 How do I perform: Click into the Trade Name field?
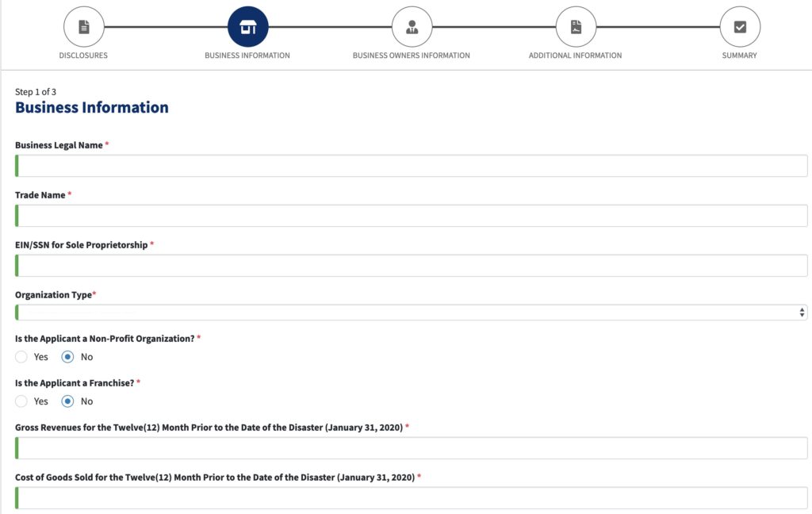click(x=411, y=216)
